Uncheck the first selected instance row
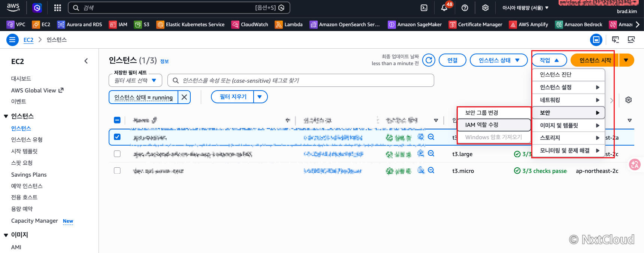This screenshot has height=253, width=644. click(117, 137)
